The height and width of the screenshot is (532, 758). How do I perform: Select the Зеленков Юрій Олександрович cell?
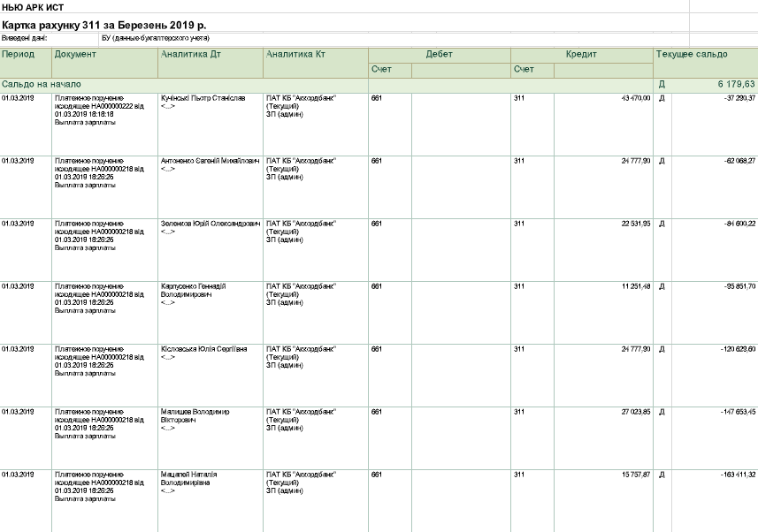pyautogui.click(x=210, y=224)
